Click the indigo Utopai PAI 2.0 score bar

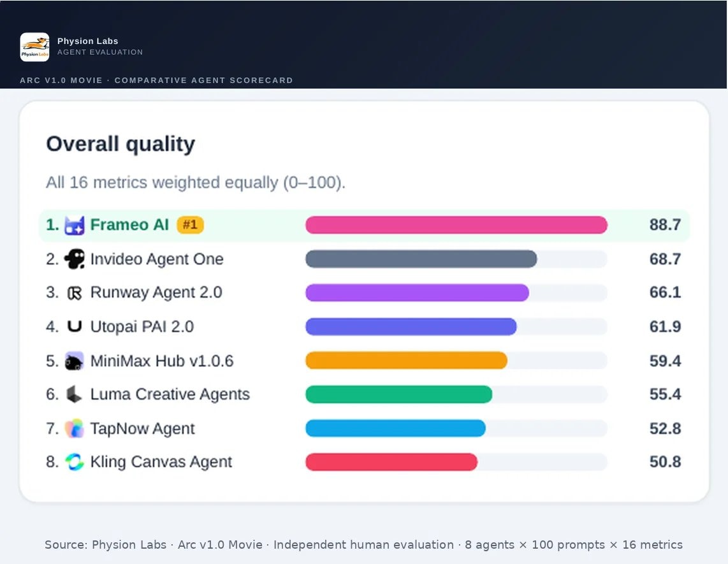(411, 327)
